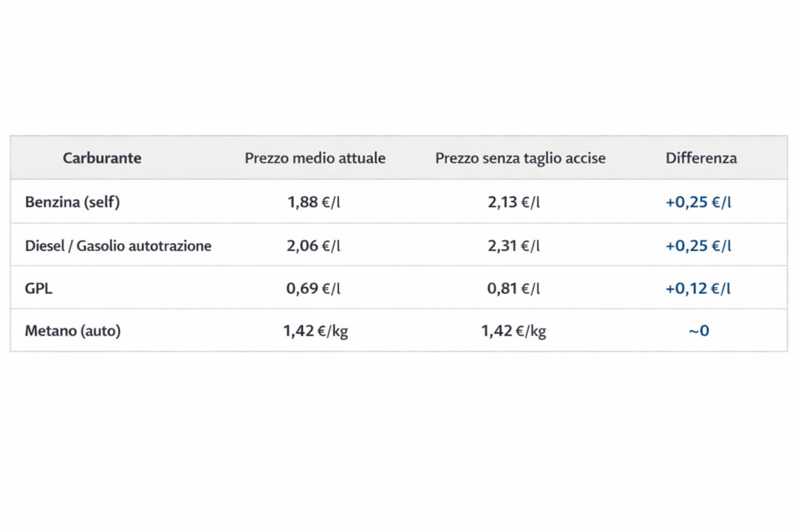The width and height of the screenshot is (798, 532).
Task: Click the Carburante column header
Action: coord(102,158)
